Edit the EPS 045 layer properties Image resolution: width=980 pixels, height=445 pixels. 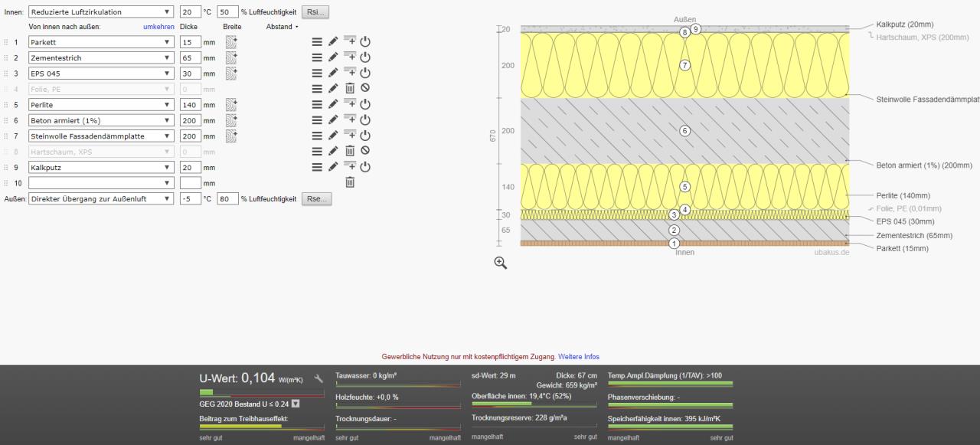tap(333, 74)
